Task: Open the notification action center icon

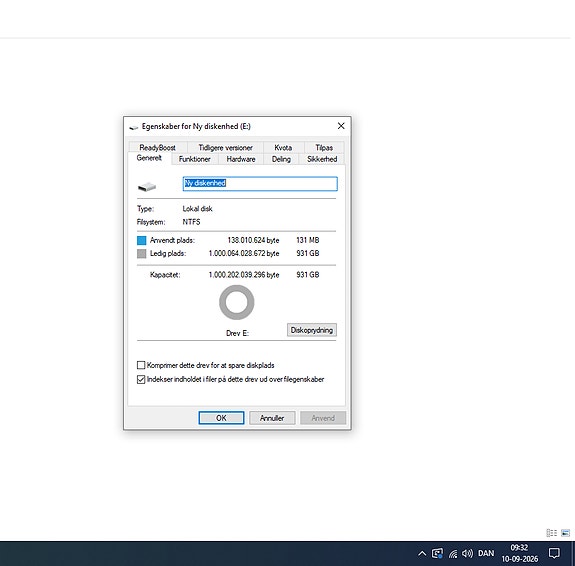Action: (554, 553)
